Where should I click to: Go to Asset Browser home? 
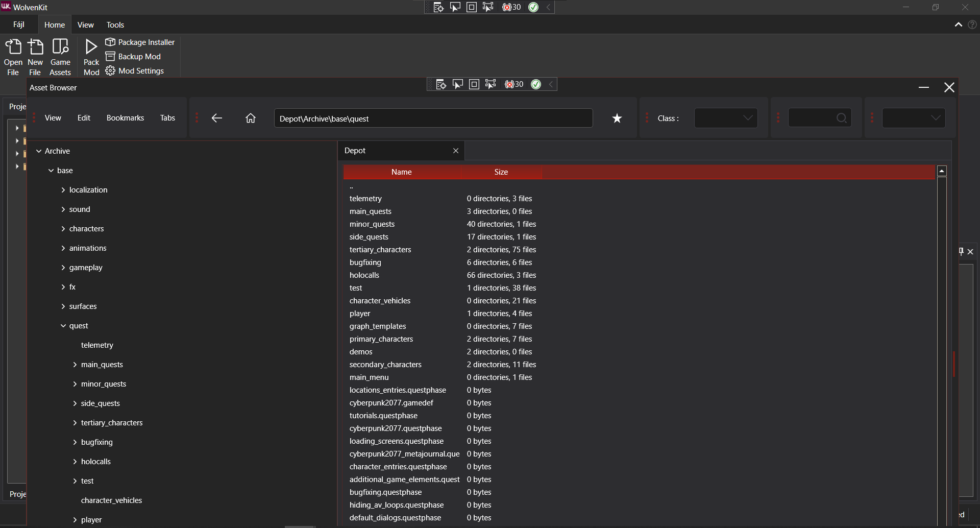[251, 118]
